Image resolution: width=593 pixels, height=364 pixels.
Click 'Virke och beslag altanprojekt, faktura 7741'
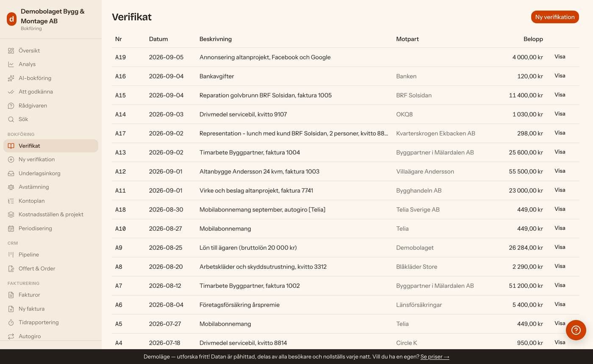pyautogui.click(x=256, y=190)
